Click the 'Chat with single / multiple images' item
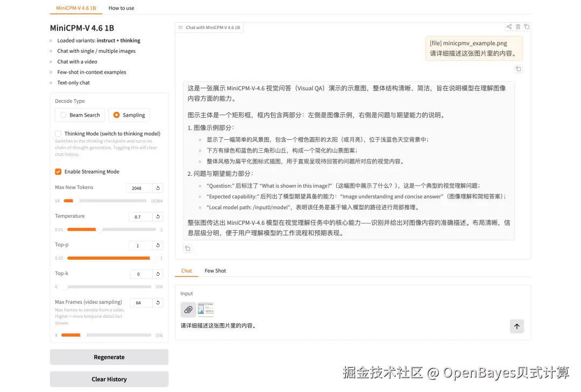This screenshot has width=581, height=392. [x=96, y=51]
